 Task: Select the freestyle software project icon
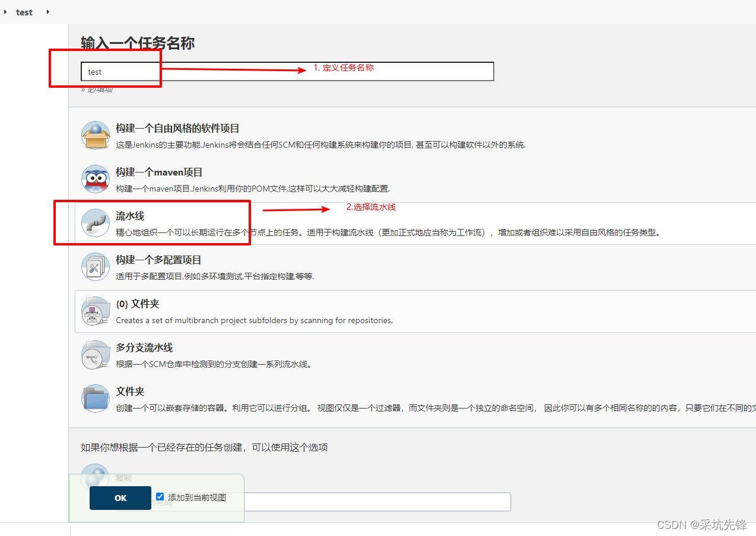click(96, 135)
